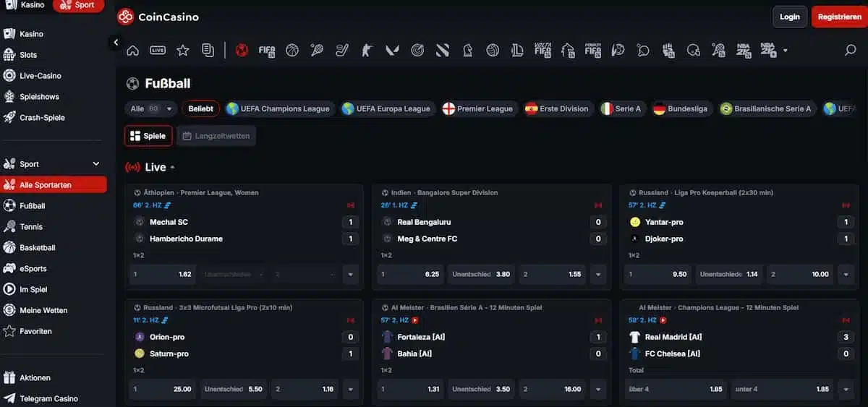Open the home icon in sports toolbar
868x407 pixels.
point(132,50)
